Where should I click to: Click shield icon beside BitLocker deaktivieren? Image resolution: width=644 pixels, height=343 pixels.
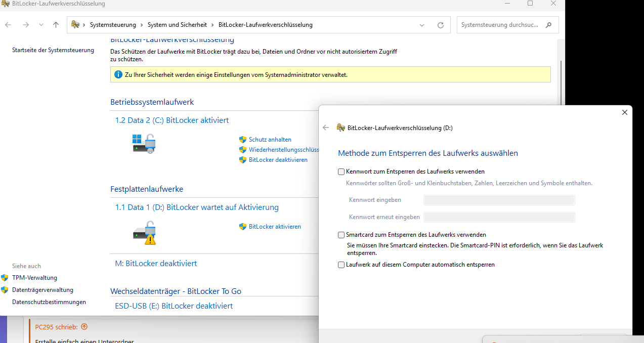coord(243,160)
